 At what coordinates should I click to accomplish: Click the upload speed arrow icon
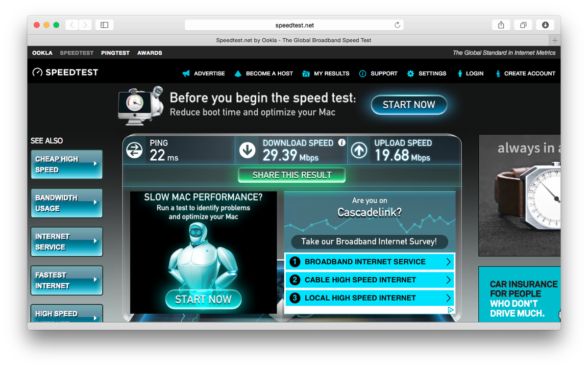359,150
